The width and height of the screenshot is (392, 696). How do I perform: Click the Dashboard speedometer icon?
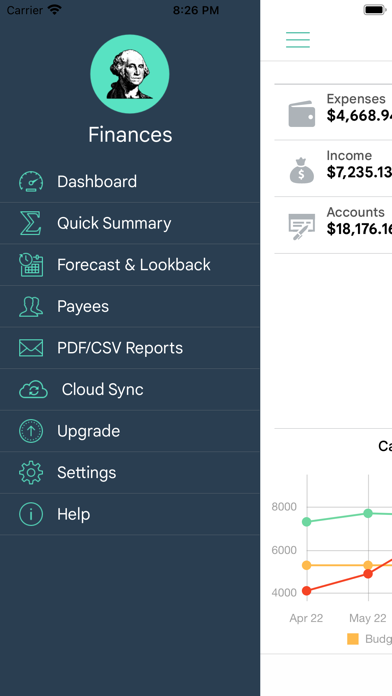pyautogui.click(x=31, y=182)
